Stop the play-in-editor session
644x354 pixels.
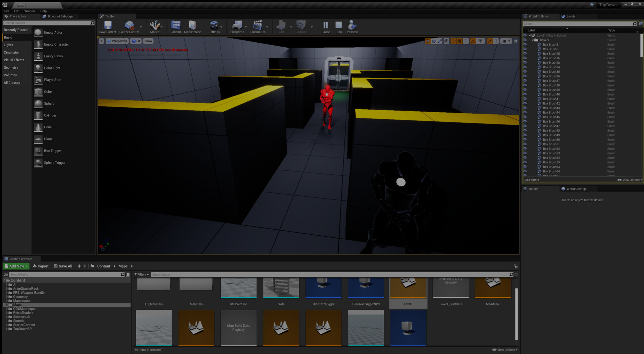338,27
